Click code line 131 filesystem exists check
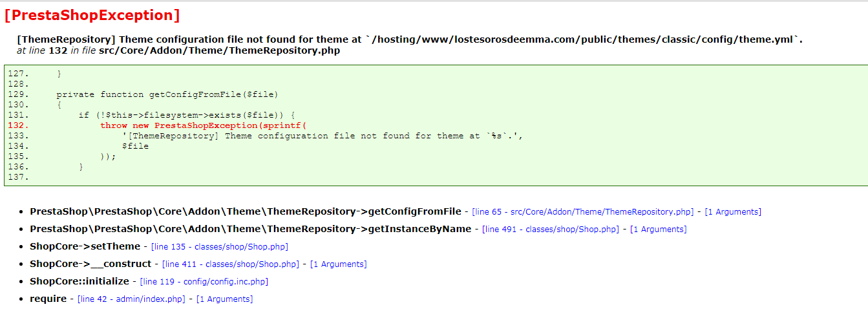868x331 pixels. (187, 115)
